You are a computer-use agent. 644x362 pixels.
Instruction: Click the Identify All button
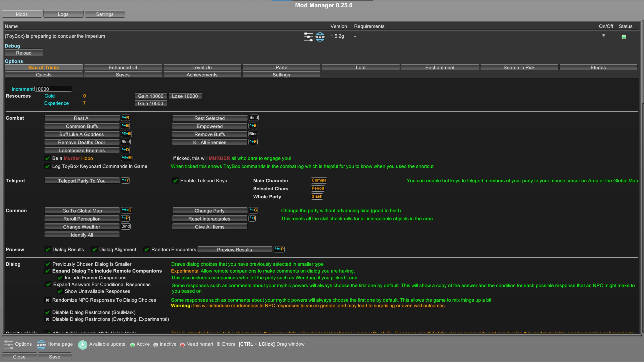[82, 235]
